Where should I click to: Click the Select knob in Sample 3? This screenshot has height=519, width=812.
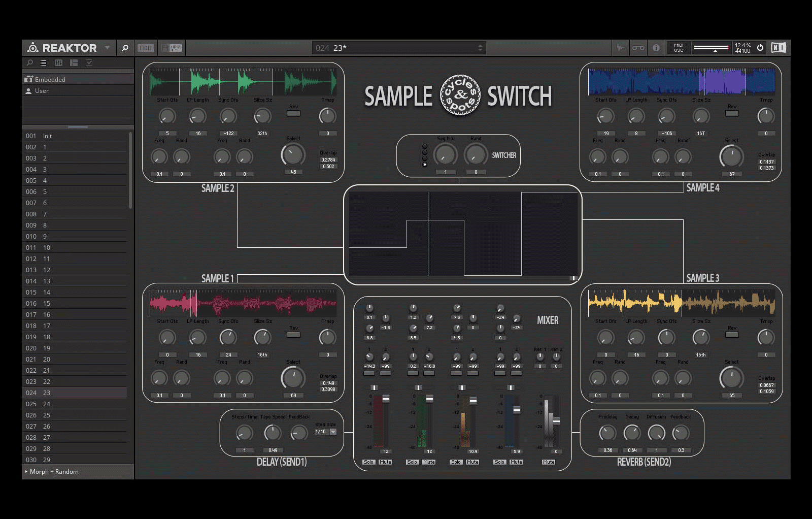click(x=732, y=378)
